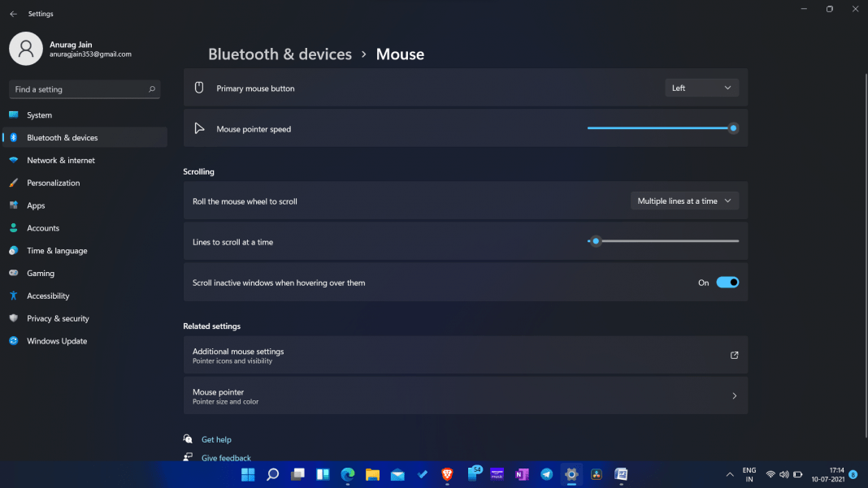Click the Give feedback link
868x488 pixels.
click(225, 457)
